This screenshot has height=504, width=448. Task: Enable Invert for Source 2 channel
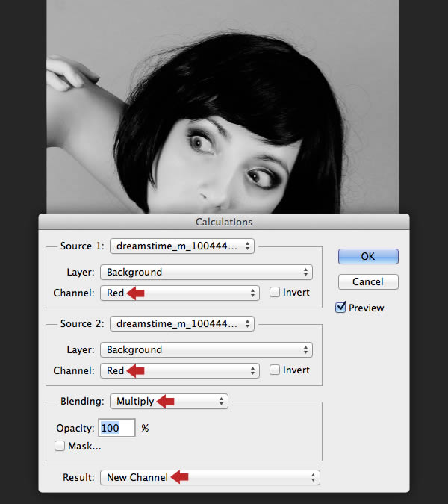point(275,370)
